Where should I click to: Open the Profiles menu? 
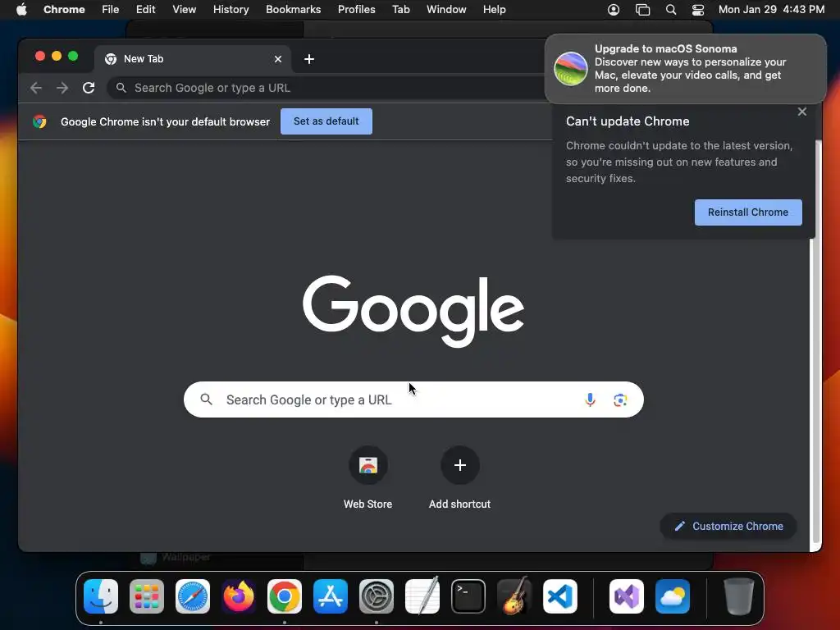click(356, 9)
